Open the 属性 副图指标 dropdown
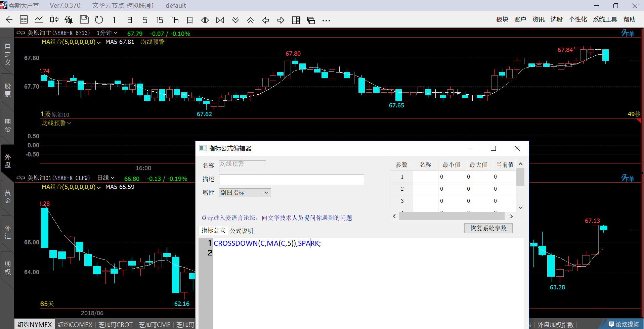Viewport: 644px width, 329px height. tap(245, 193)
